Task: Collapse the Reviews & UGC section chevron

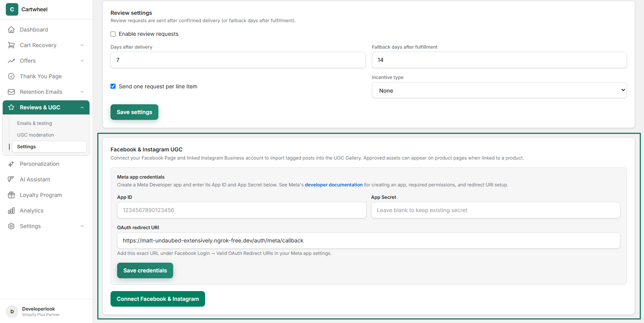Action: [82, 107]
